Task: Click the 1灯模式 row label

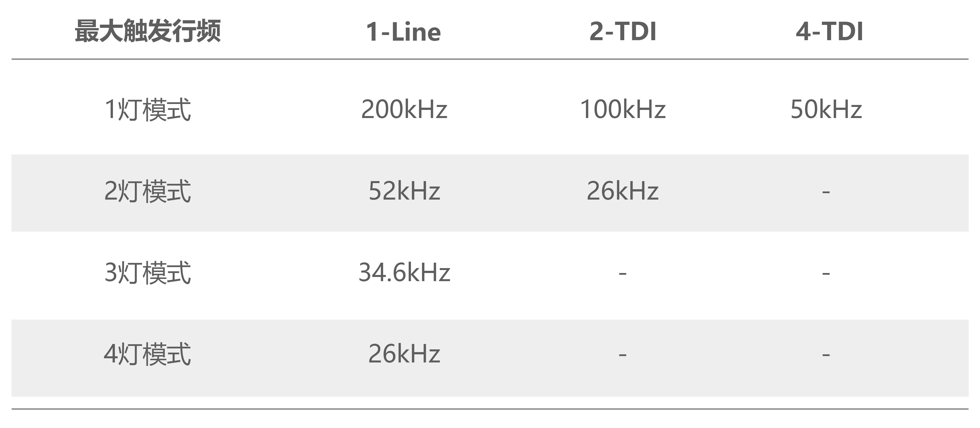Action: [x=148, y=109]
